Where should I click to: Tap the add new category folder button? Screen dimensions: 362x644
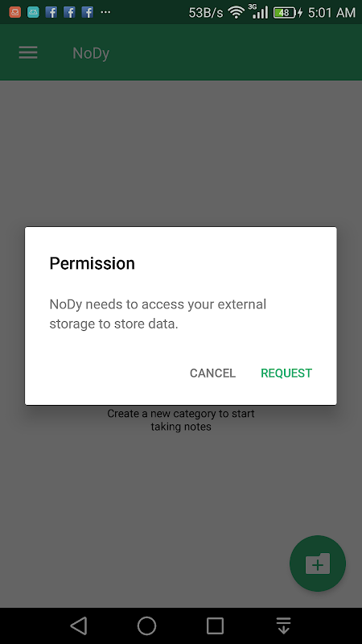pyautogui.click(x=318, y=563)
